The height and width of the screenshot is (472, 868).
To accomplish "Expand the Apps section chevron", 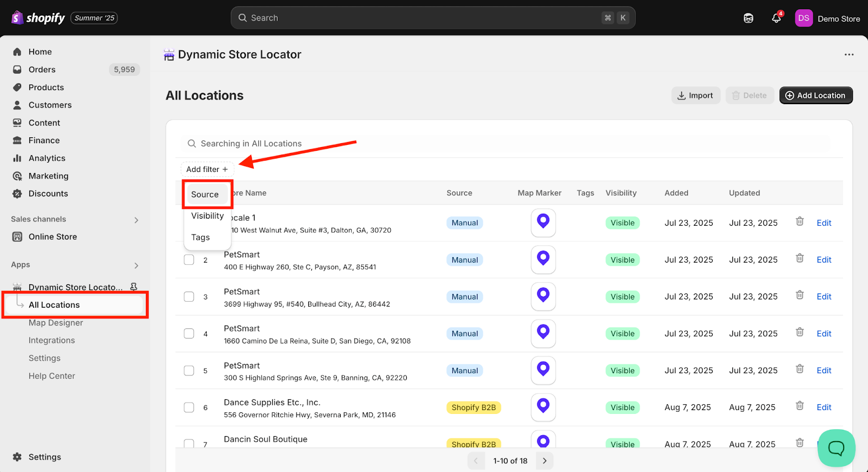I will click(x=136, y=265).
